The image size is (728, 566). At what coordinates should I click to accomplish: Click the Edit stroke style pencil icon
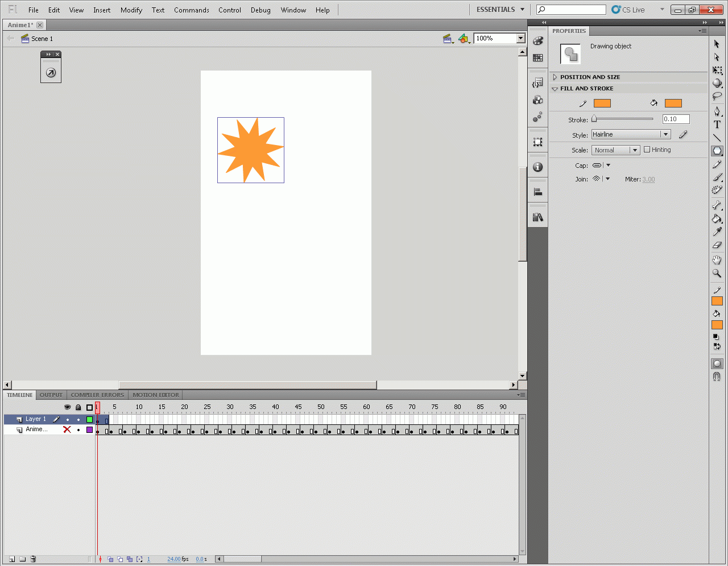[x=683, y=134]
